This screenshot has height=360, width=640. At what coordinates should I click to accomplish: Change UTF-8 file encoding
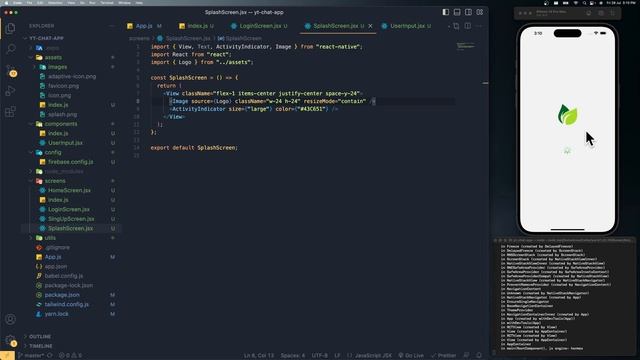[320, 356]
